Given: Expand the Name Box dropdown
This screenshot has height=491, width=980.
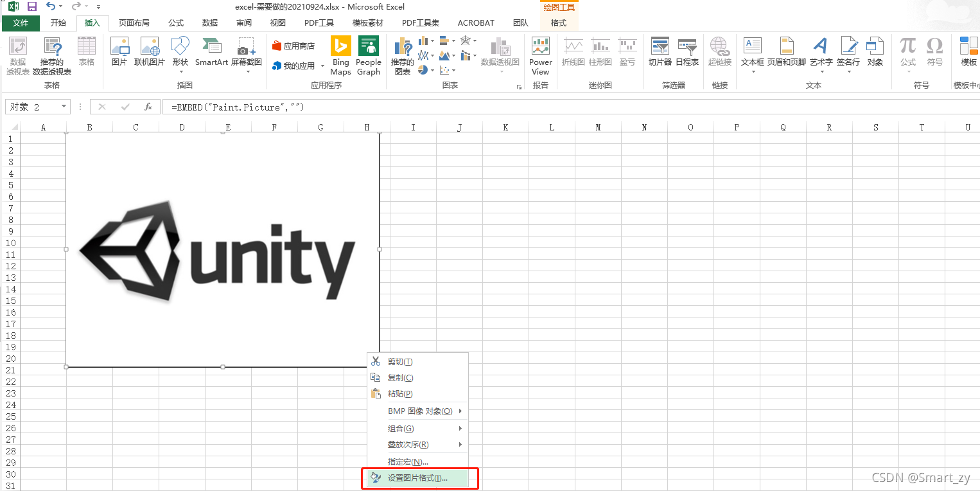Looking at the screenshot, I should point(64,107).
